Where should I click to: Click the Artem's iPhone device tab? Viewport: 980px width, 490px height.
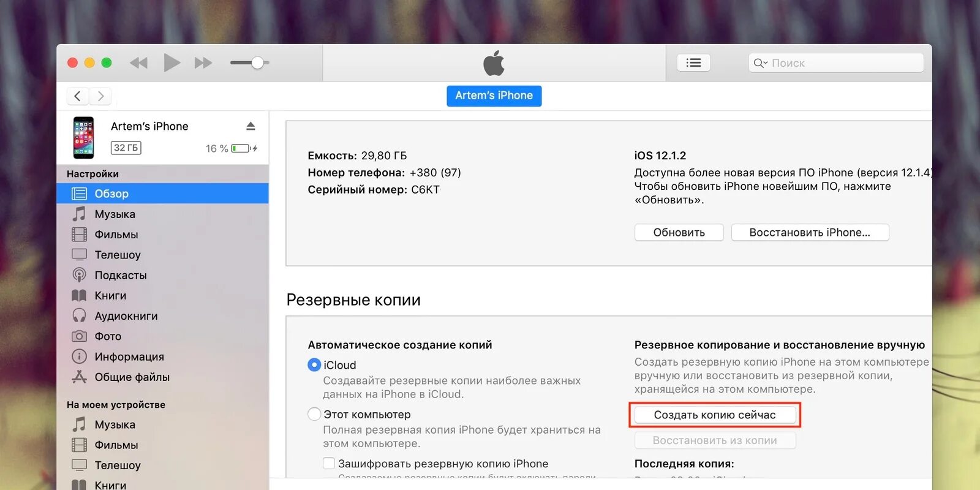(x=494, y=96)
